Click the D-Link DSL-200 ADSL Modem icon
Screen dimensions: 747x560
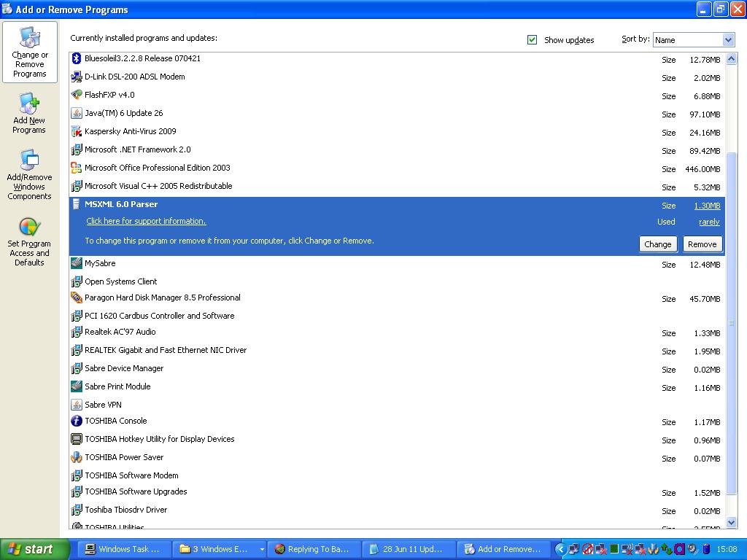(x=76, y=76)
